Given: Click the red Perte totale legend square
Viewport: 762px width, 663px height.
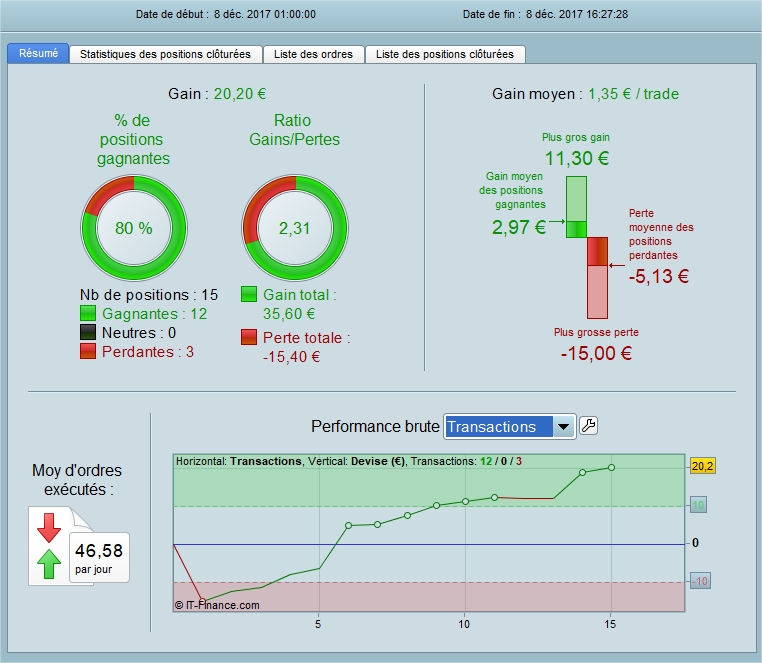Looking at the screenshot, I should point(249,337).
